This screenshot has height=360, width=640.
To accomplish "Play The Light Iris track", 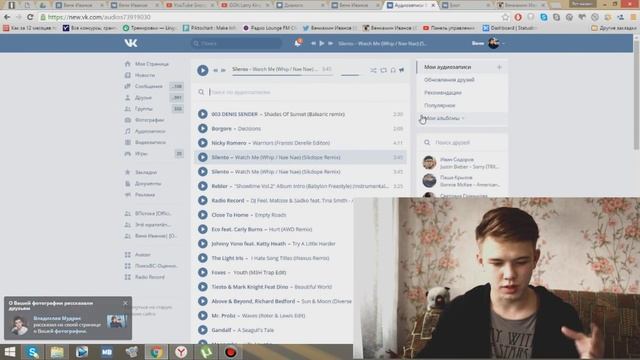I will (202, 258).
